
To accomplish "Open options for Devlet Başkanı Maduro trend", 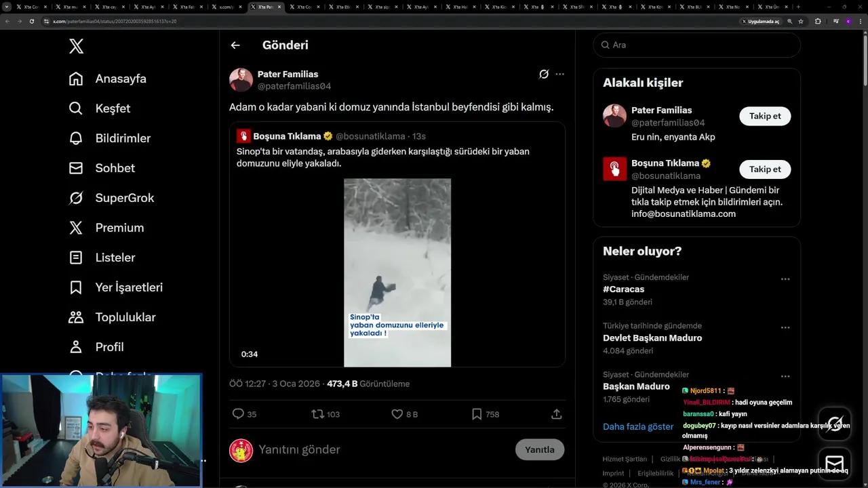I will [785, 327].
